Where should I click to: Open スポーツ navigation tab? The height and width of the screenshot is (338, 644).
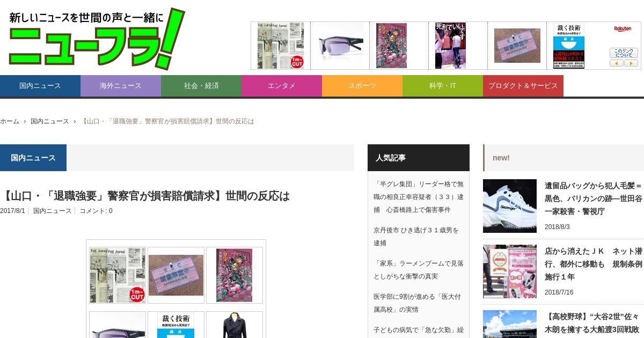[362, 86]
